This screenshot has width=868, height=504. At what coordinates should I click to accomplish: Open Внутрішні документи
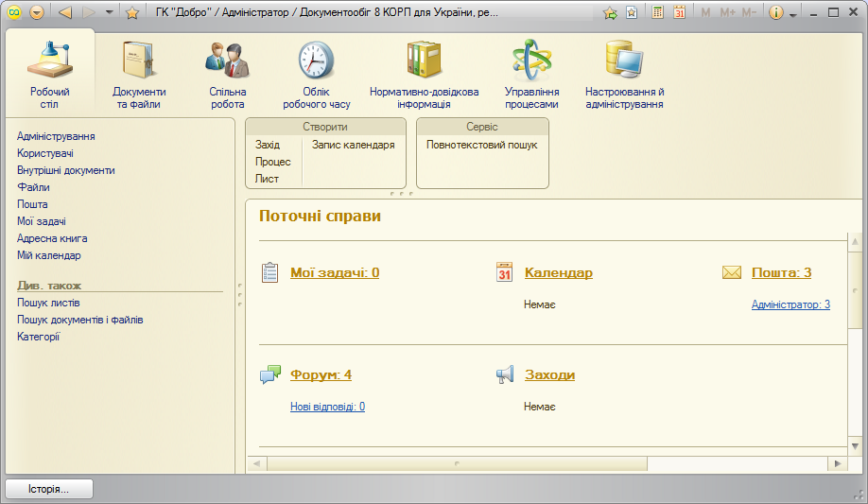[66, 170]
